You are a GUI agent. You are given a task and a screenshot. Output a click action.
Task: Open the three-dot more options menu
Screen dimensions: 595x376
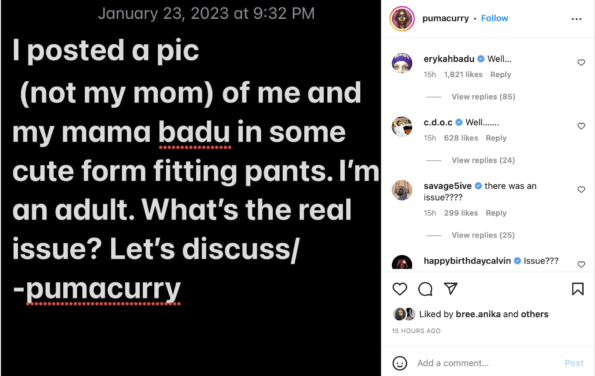(576, 19)
